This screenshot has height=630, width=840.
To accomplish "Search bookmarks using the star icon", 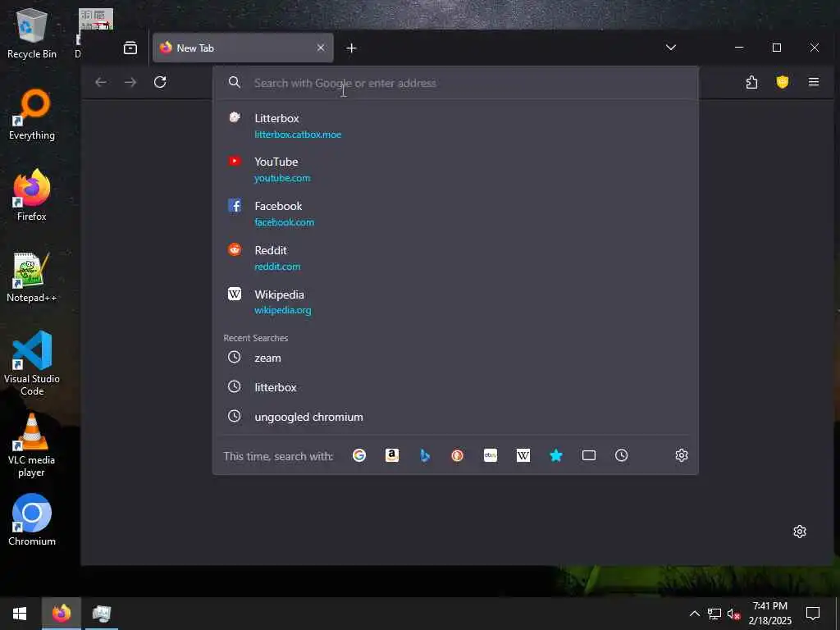I will pyautogui.click(x=556, y=455).
